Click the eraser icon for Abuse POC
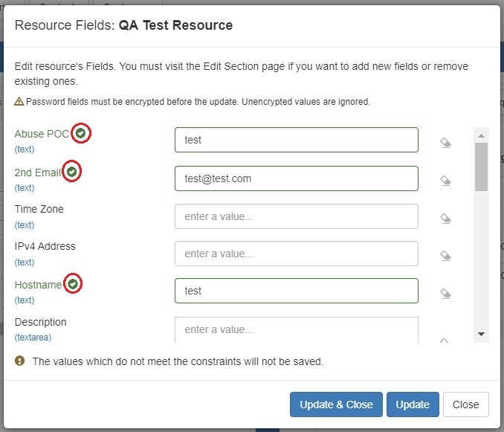The image size is (504, 432). coord(445,141)
